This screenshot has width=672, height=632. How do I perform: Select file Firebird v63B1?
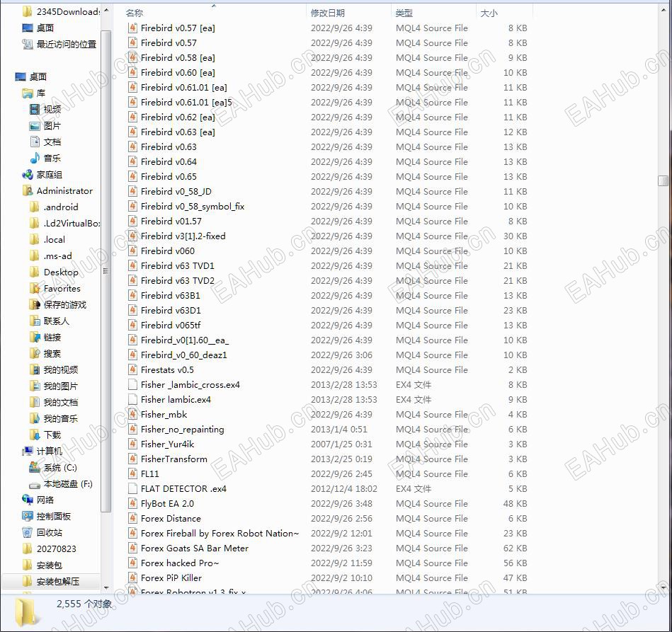coord(170,296)
